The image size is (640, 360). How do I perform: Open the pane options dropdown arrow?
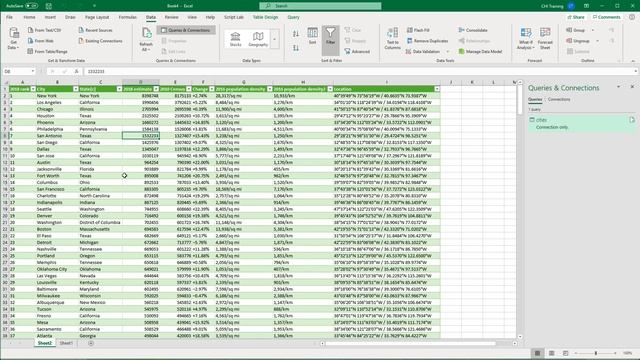[618, 87]
